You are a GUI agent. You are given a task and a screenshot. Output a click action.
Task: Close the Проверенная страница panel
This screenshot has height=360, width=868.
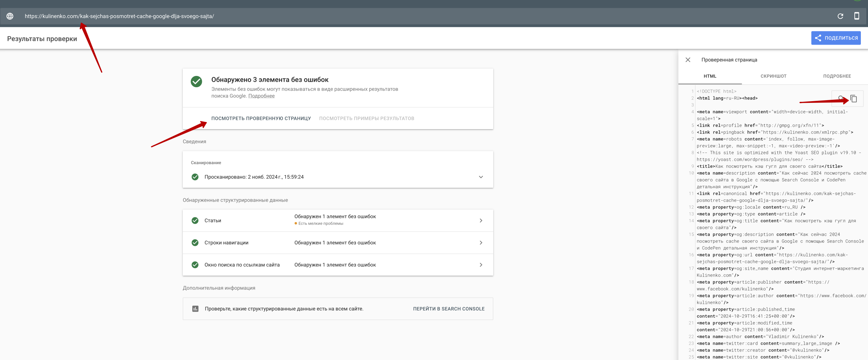(x=688, y=60)
